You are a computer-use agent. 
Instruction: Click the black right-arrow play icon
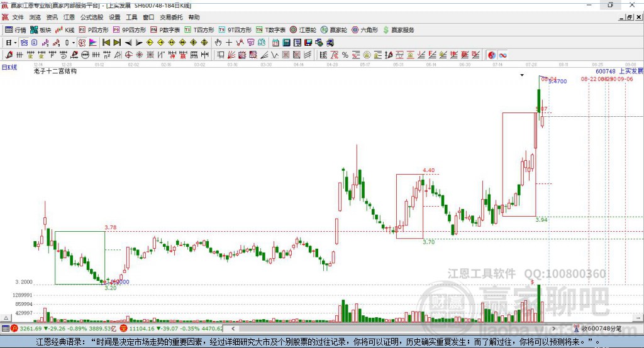[x=139, y=43]
